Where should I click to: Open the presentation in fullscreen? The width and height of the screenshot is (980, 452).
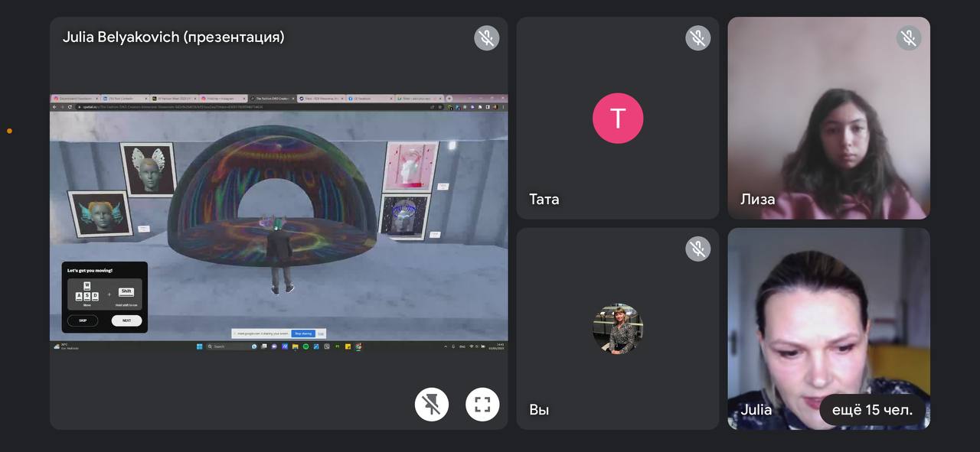[482, 405]
